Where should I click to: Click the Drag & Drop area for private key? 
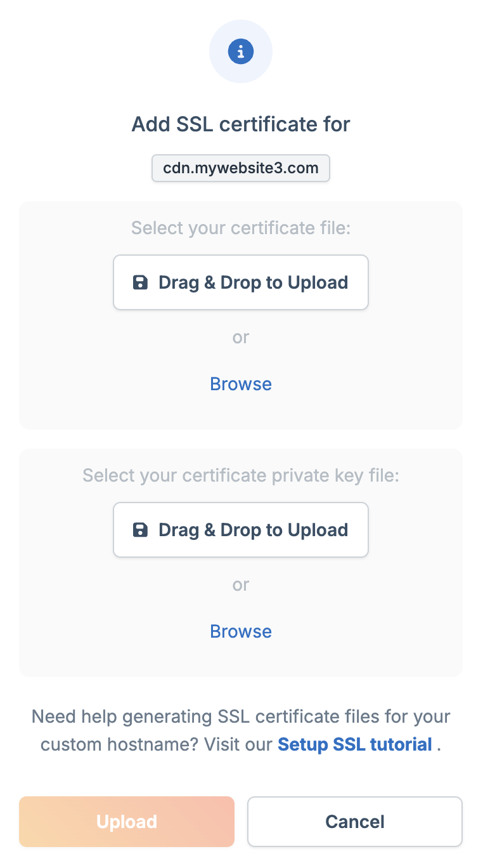[241, 529]
